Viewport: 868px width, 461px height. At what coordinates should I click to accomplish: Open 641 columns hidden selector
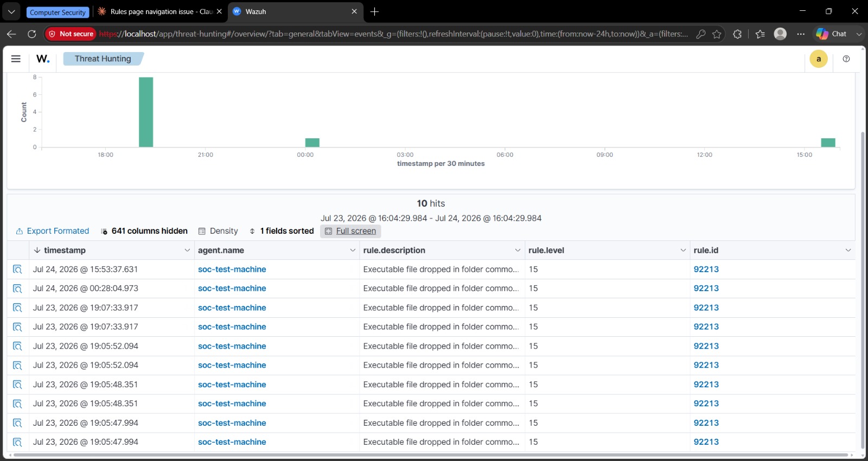(144, 231)
